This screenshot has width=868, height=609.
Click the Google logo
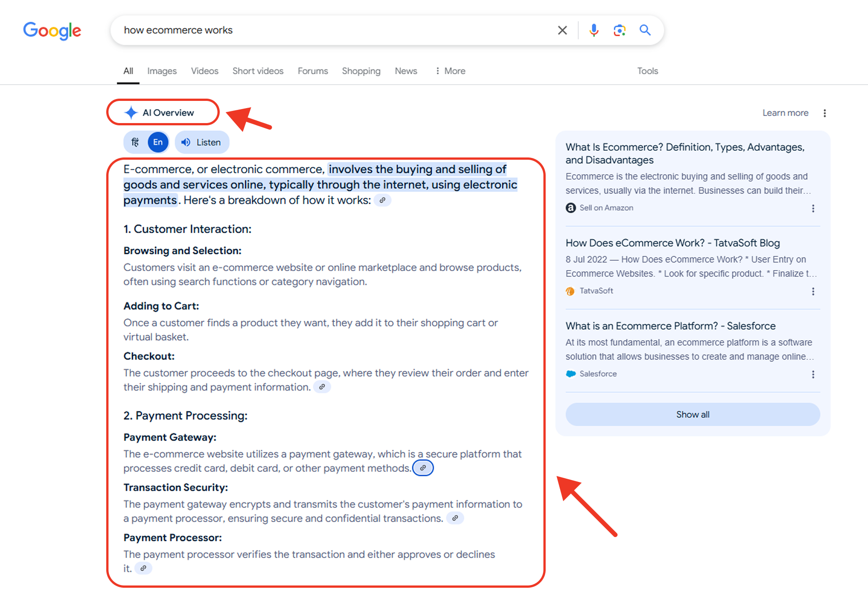tap(52, 31)
